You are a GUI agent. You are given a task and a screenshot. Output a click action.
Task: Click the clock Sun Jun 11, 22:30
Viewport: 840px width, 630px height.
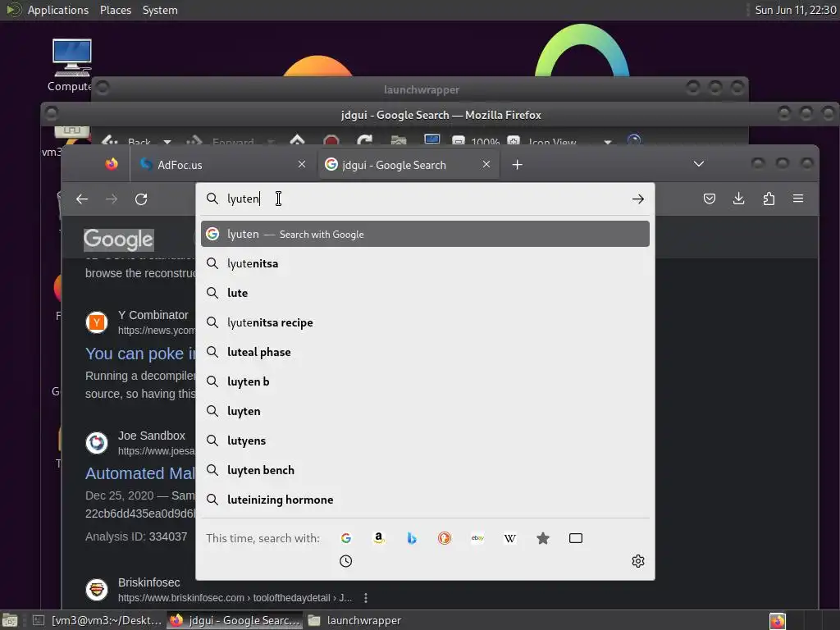pos(795,10)
